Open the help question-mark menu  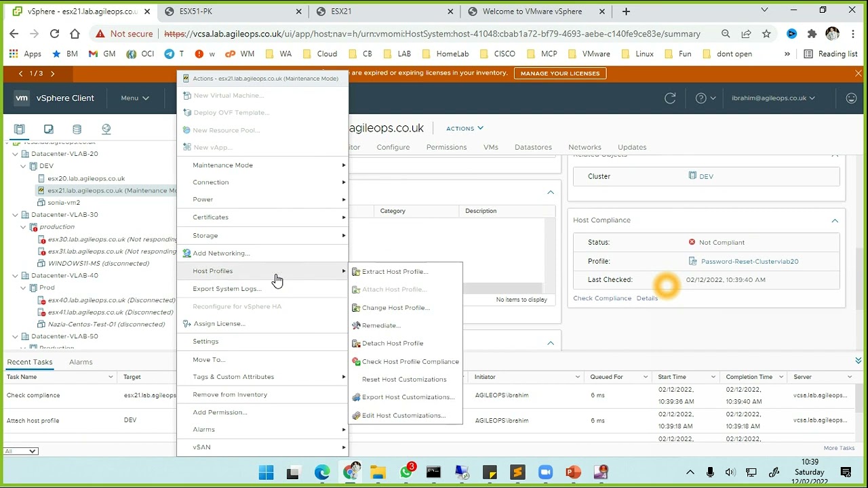[705, 98]
